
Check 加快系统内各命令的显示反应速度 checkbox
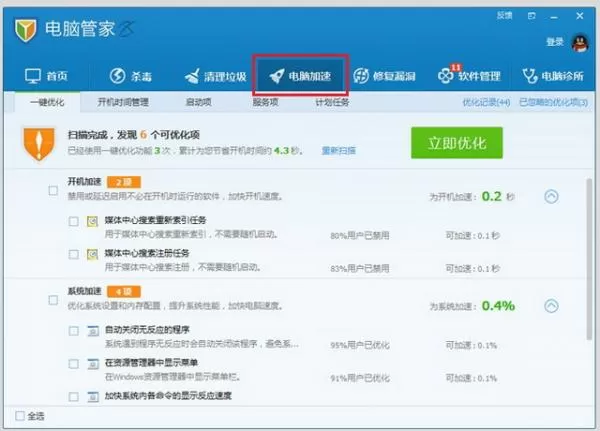pos(73,397)
